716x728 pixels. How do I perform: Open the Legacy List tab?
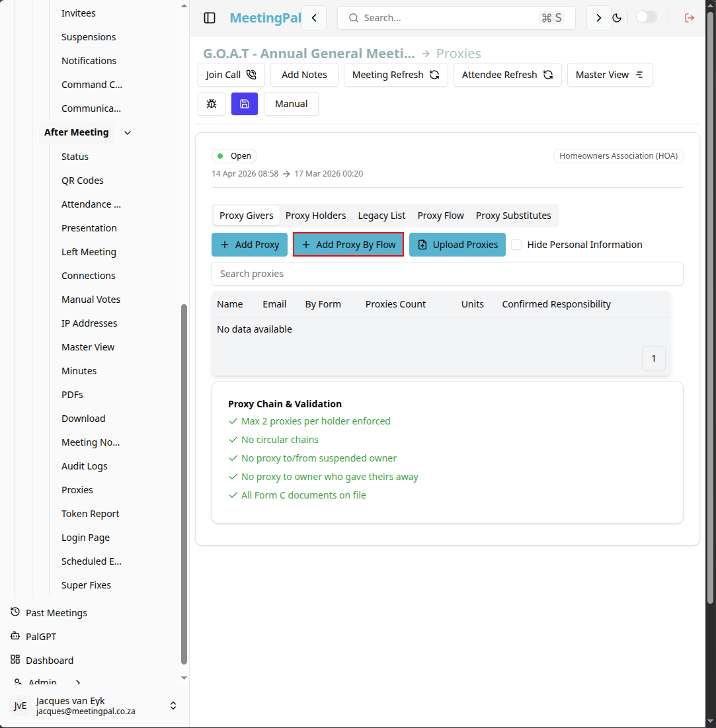pos(381,216)
